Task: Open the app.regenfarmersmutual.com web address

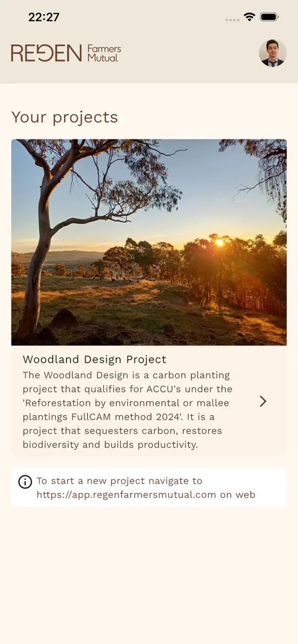Action: 126,495
